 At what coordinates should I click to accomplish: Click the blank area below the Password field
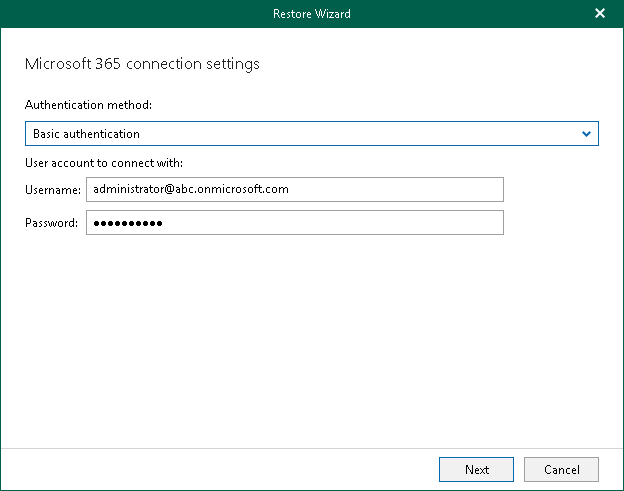(300, 330)
